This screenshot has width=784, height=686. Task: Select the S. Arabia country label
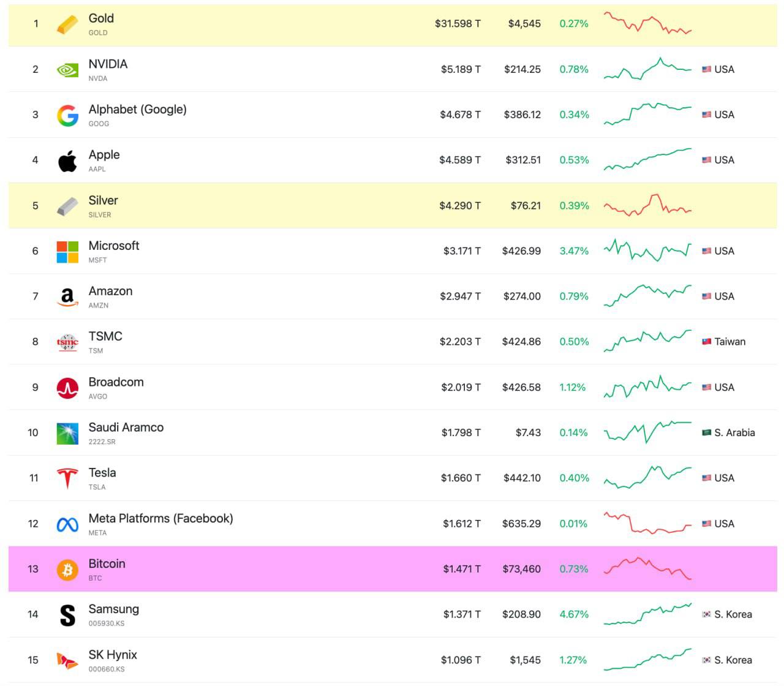click(x=728, y=432)
